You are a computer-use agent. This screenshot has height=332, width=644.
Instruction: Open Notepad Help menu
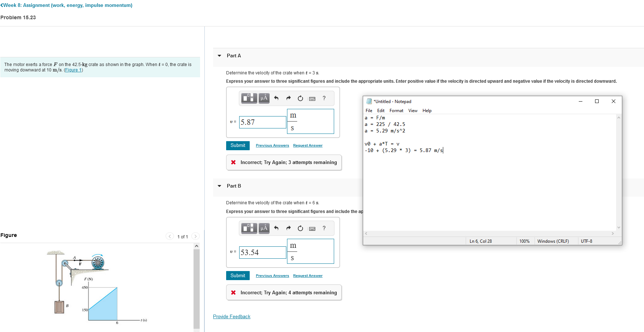(427, 111)
